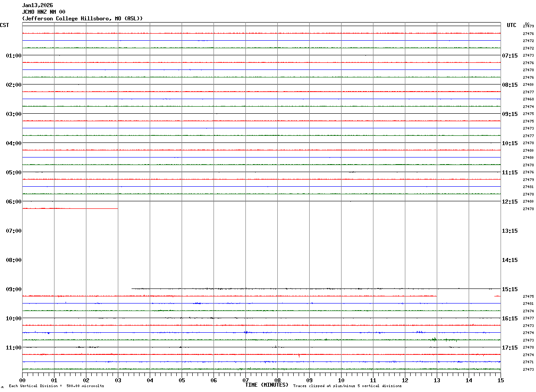Select the 01:00 CST time label
Image resolution: width=536 pixels, height=392 pixels.
[14, 56]
